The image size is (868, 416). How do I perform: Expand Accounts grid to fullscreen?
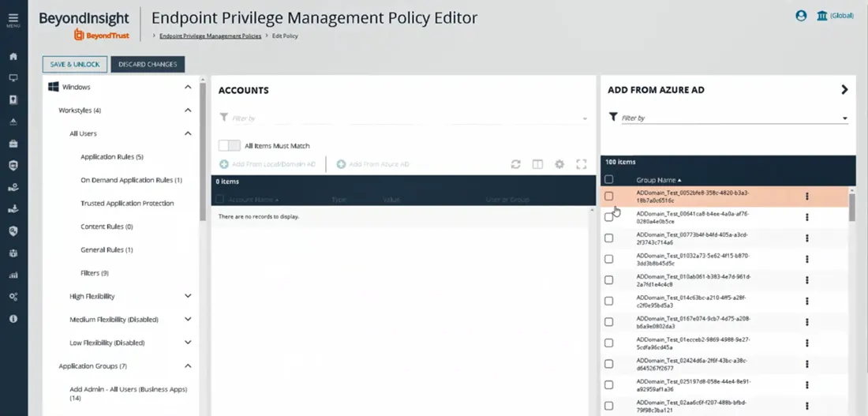coord(582,164)
